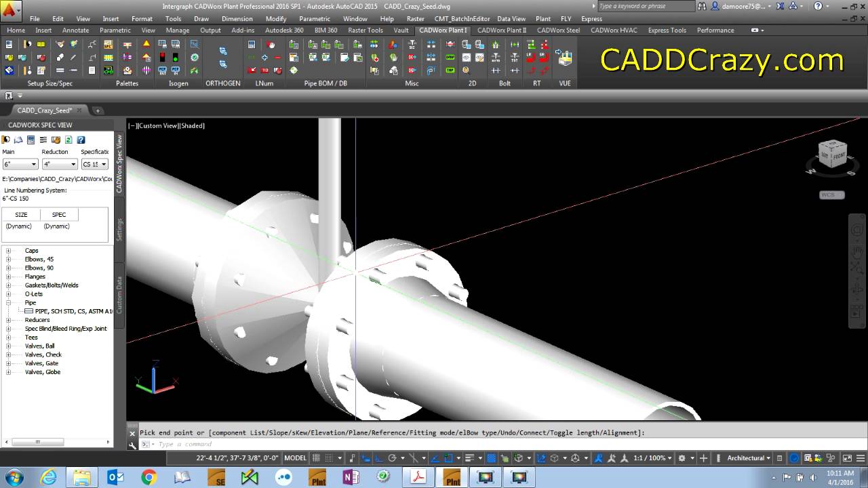This screenshot has height=488, width=868.
Task: Open the Reduction size 4" dropdown
Action: pos(60,164)
